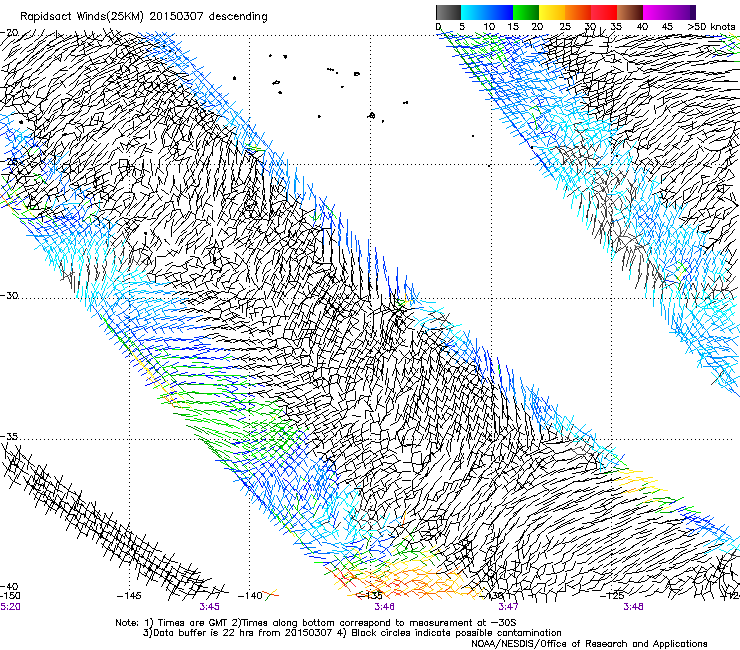Image resolution: width=740 pixels, height=650 pixels.
Task: Click the red 30-35 knots color swatch
Action: point(604,12)
